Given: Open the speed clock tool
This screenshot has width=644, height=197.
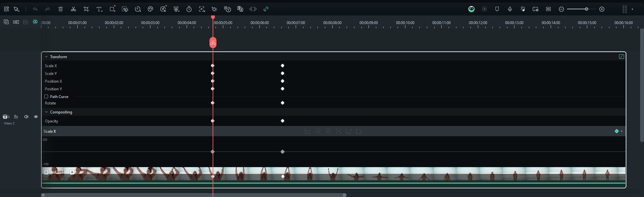Looking at the screenshot, I should pyautogui.click(x=138, y=9).
